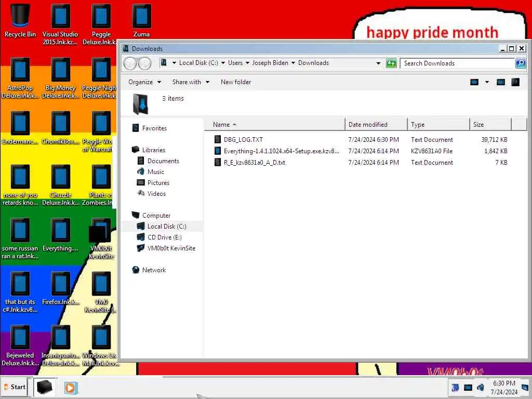Click the Windows Explorer taskbar icon
The width and height of the screenshot is (532, 399).
45,388
